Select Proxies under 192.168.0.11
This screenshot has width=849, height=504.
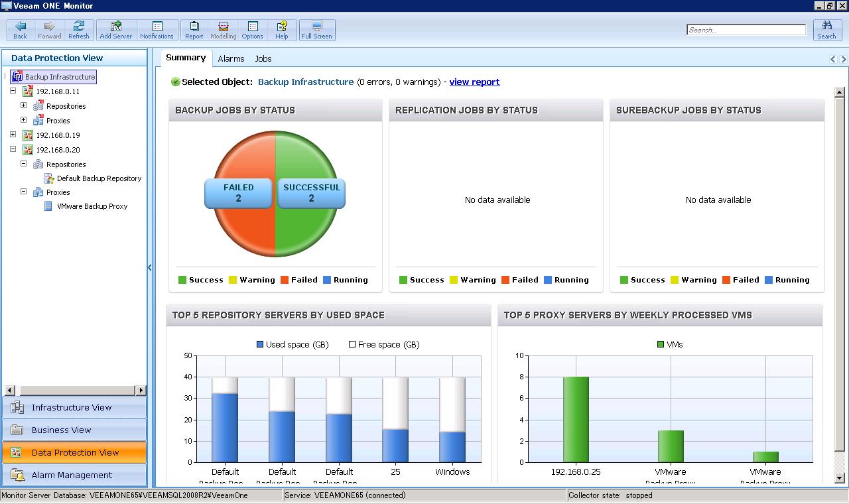click(x=58, y=121)
